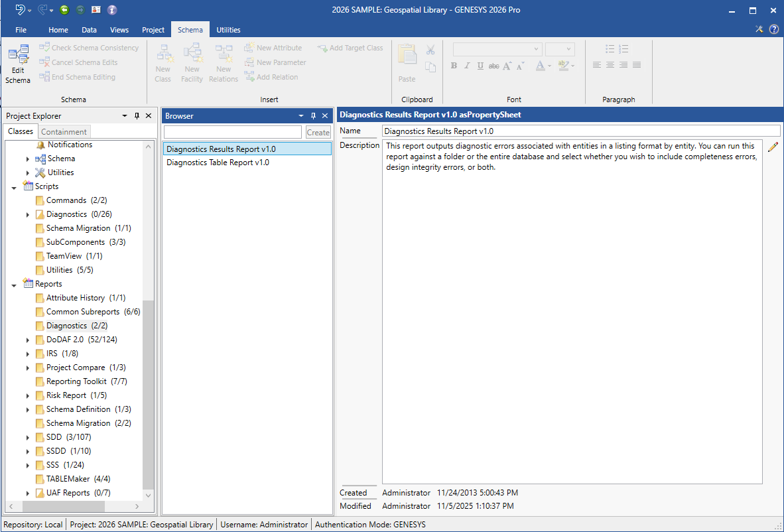Image resolution: width=784 pixels, height=532 pixels.
Task: Select Diagnostics Table Report v1.0
Action: [218, 163]
